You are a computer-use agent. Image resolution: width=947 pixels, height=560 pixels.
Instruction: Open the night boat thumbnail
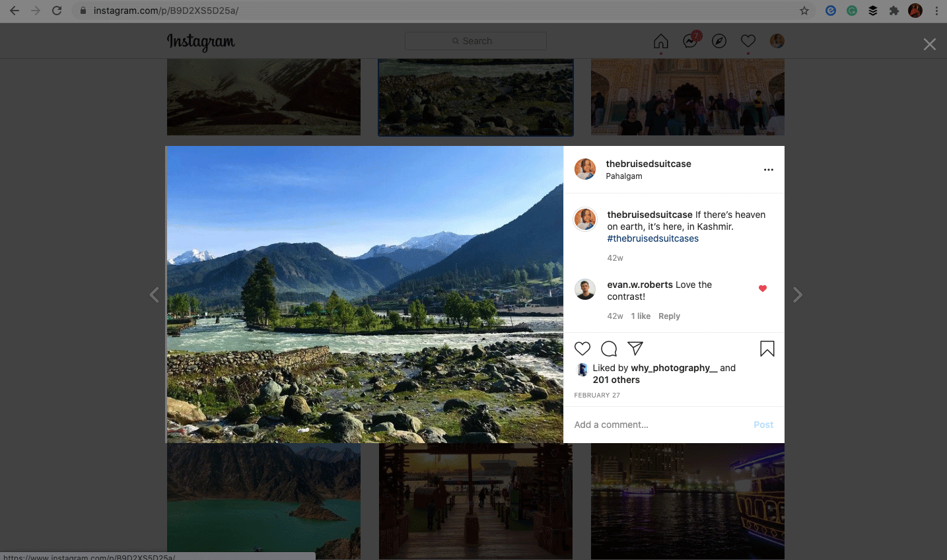point(687,501)
